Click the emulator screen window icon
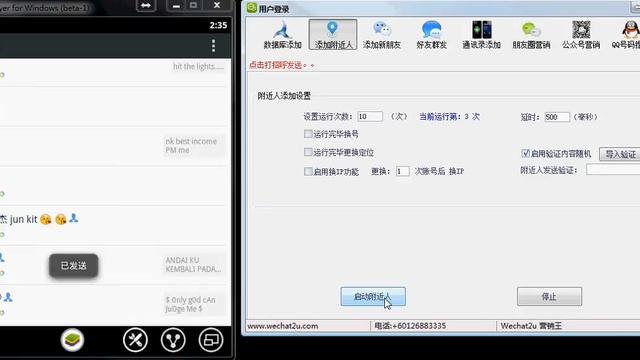This screenshot has height=360, width=640. point(211,340)
